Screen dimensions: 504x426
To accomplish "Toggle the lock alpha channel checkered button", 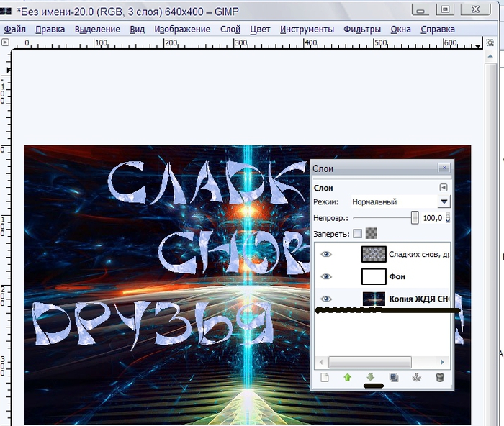I will tap(372, 233).
